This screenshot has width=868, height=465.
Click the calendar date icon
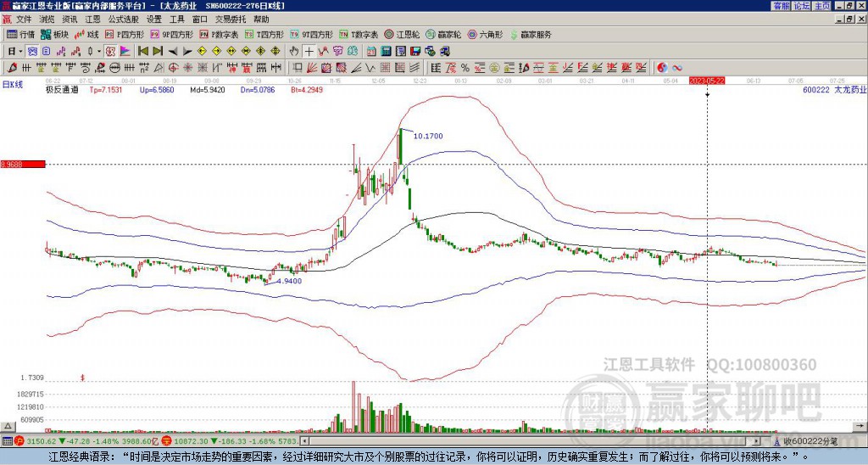pos(371,52)
